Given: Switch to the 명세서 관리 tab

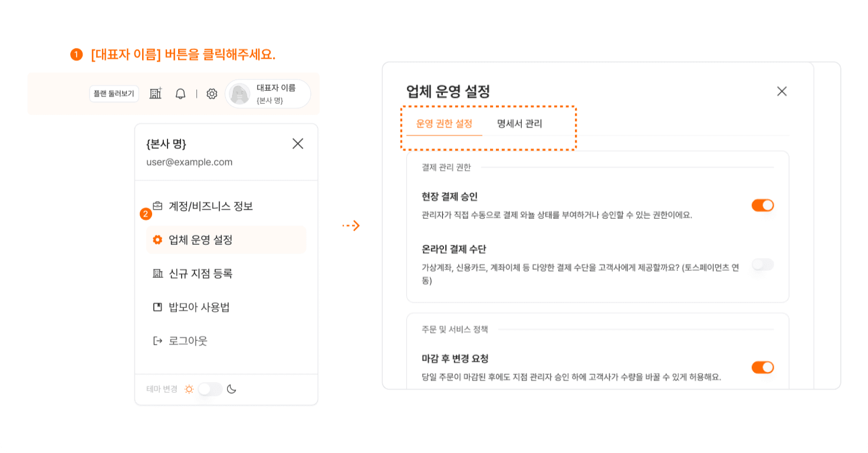Looking at the screenshot, I should (520, 124).
